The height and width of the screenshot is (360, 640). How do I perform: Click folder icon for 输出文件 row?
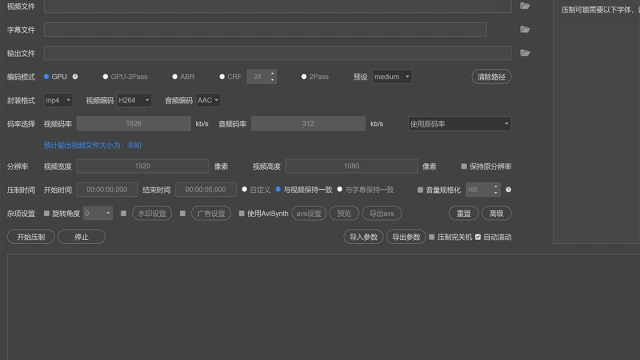[x=525, y=53]
